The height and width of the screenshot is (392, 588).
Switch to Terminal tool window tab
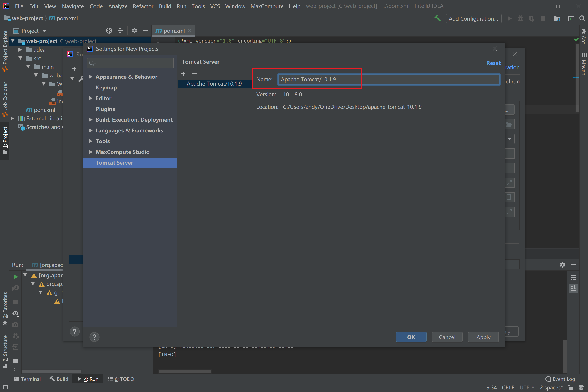point(28,379)
